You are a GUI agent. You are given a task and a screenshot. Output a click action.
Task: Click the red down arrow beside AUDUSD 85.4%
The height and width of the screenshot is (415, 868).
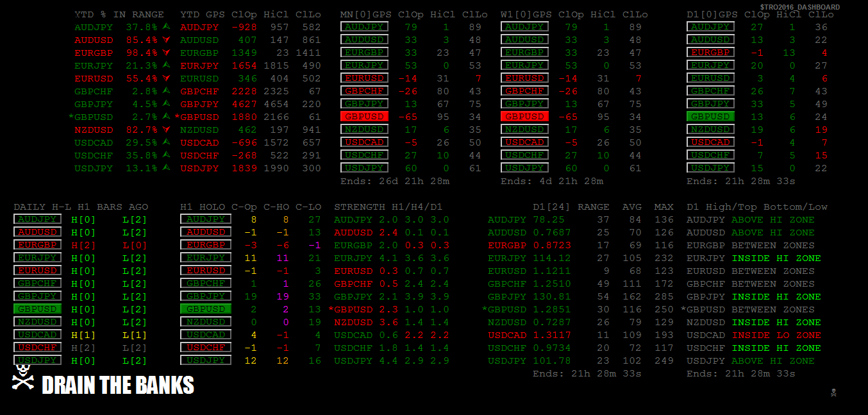[x=167, y=40]
